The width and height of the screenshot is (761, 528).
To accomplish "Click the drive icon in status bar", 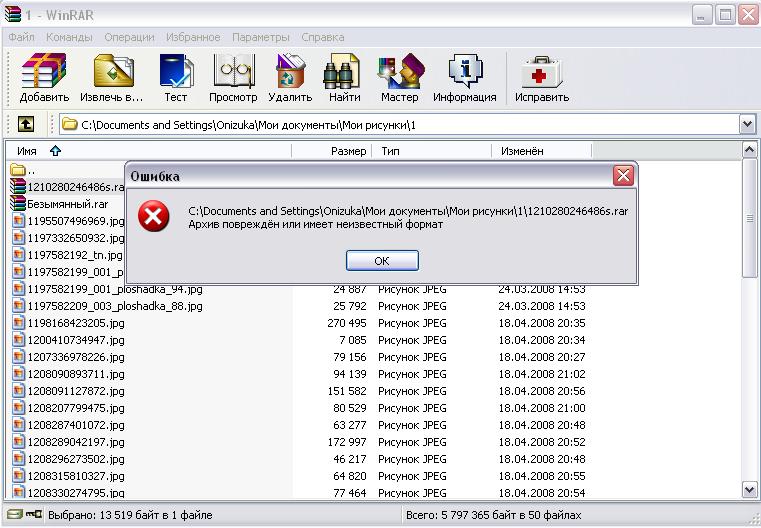I will pos(15,514).
